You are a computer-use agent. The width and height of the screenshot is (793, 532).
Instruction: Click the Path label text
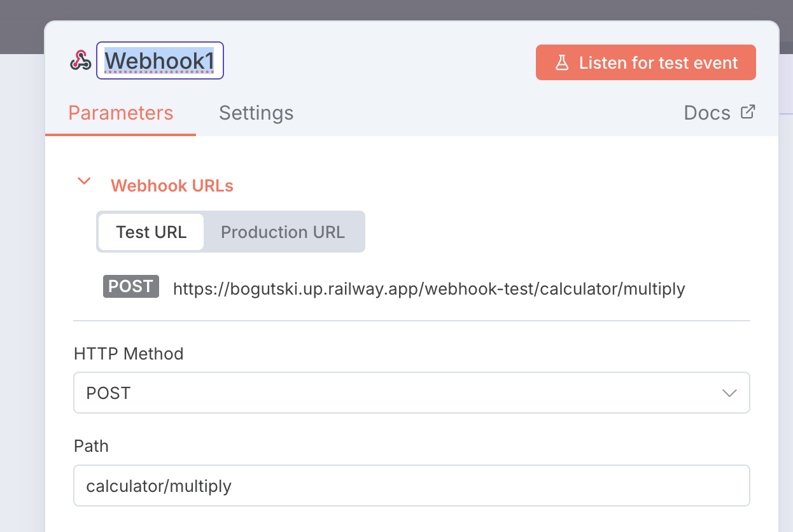click(91, 446)
